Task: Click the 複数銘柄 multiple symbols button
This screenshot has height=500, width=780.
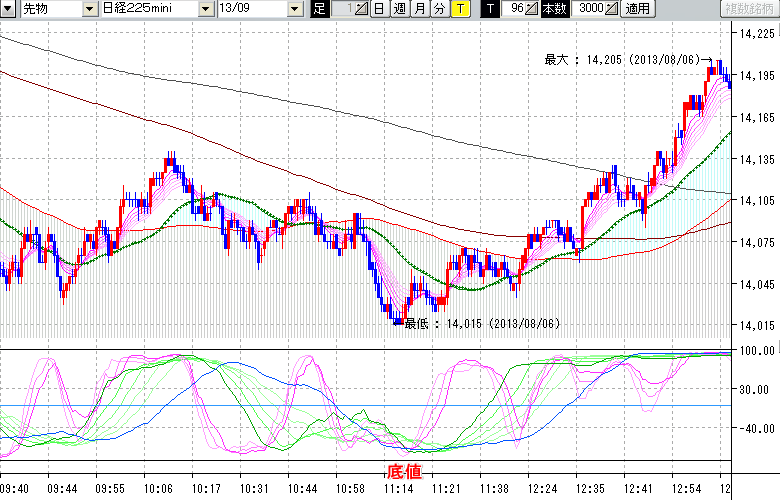Action: [747, 9]
